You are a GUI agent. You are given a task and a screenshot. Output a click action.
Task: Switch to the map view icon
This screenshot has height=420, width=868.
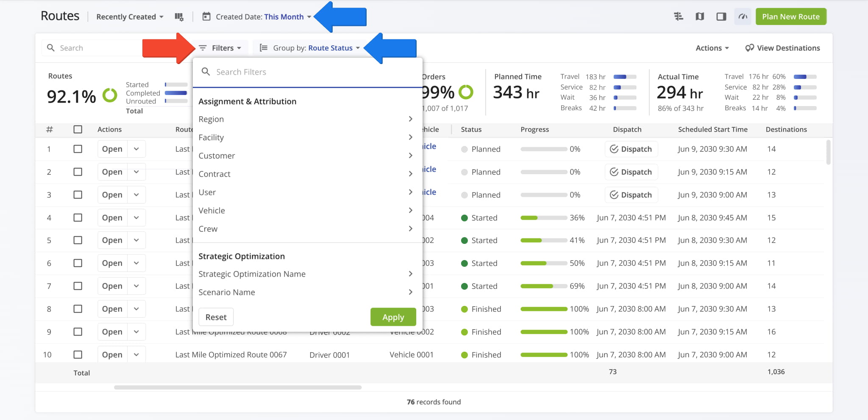point(700,17)
